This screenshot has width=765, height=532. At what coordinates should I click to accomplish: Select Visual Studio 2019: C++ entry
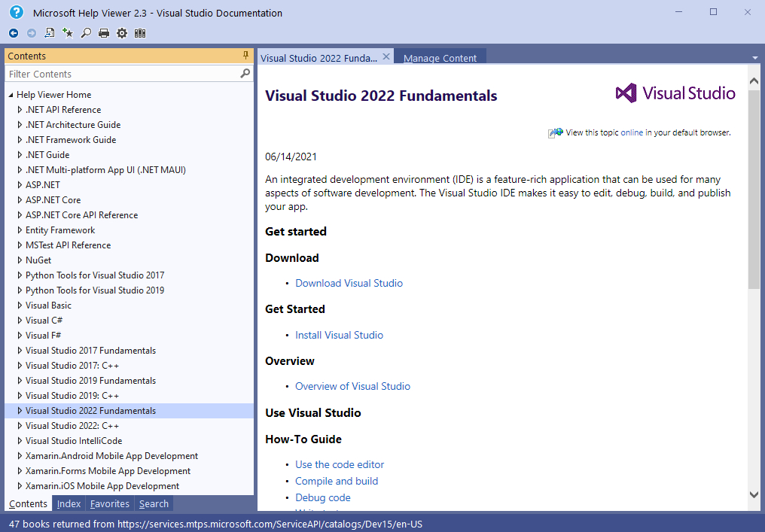72,396
